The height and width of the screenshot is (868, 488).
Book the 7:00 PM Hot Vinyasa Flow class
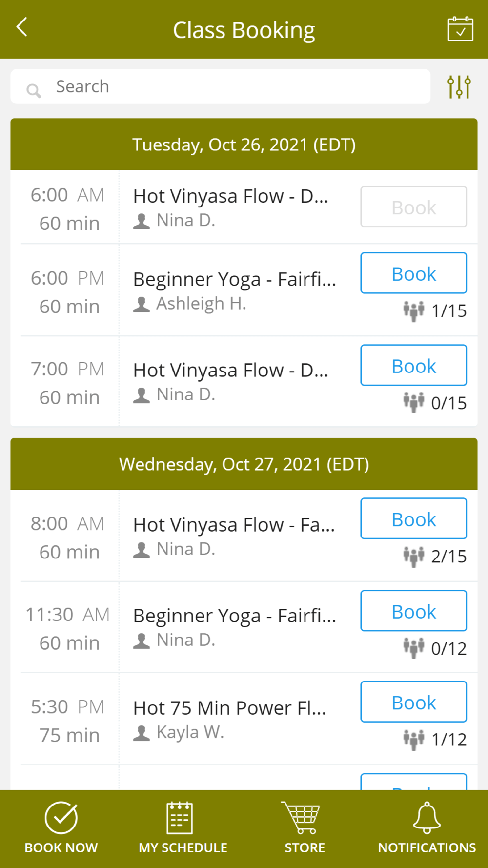[x=413, y=366]
